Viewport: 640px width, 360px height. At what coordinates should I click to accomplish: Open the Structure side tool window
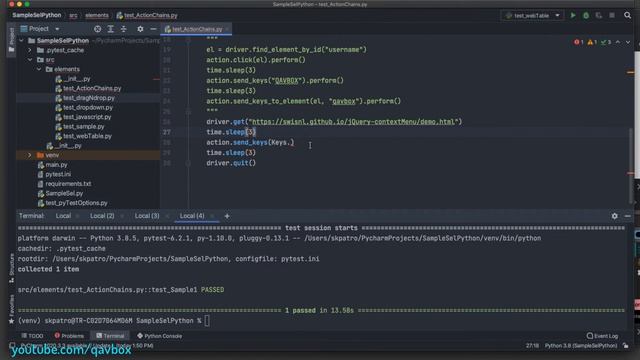tap(11, 268)
